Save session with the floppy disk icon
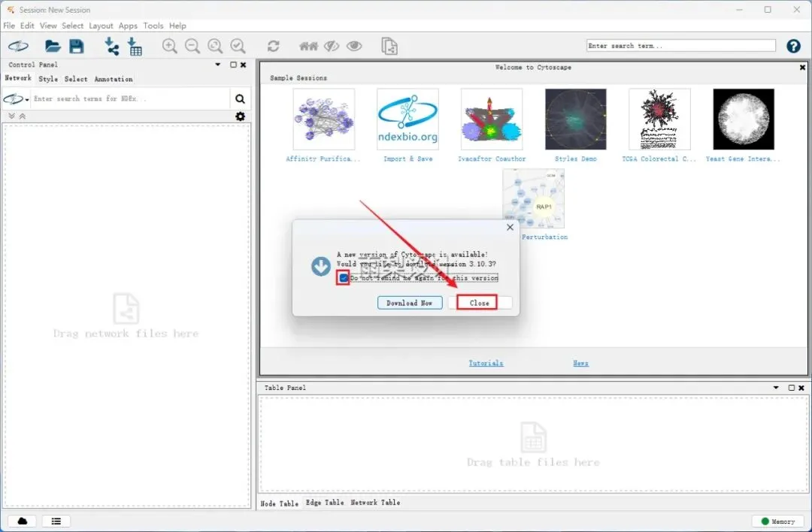 click(x=77, y=46)
